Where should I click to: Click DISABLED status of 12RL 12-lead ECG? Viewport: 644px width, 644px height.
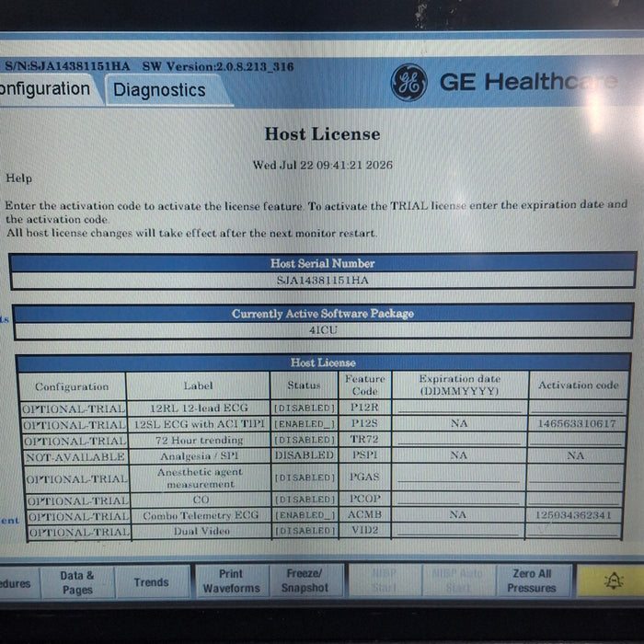[x=305, y=408]
